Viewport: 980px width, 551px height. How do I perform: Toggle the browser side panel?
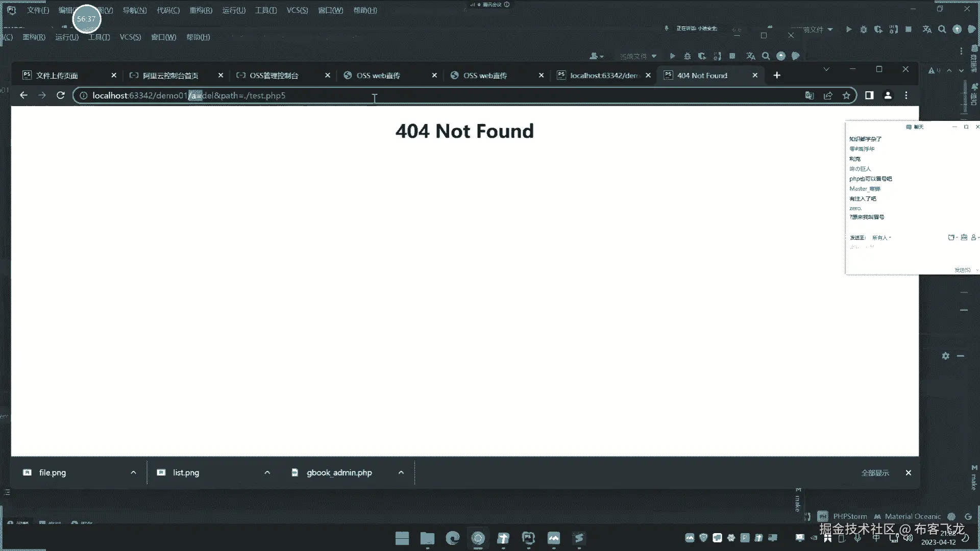coord(869,95)
